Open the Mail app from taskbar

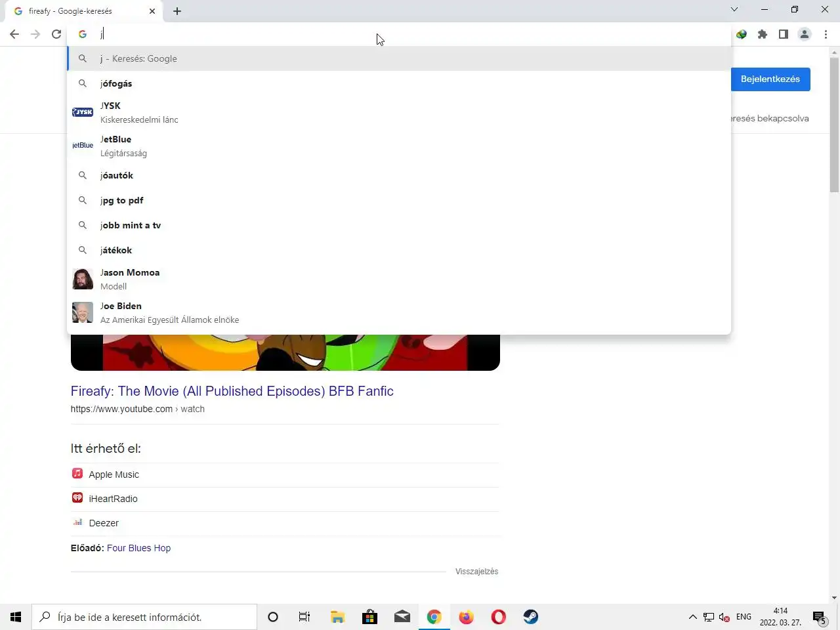402,617
